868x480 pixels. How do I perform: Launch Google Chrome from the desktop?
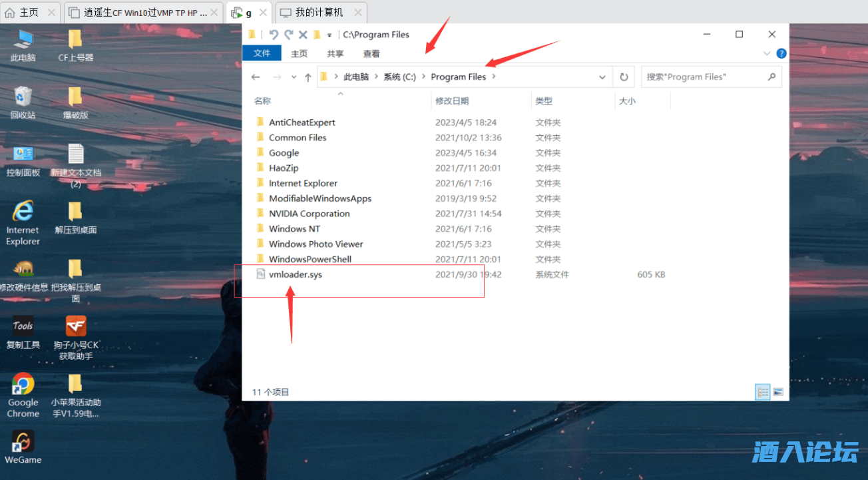tap(23, 395)
